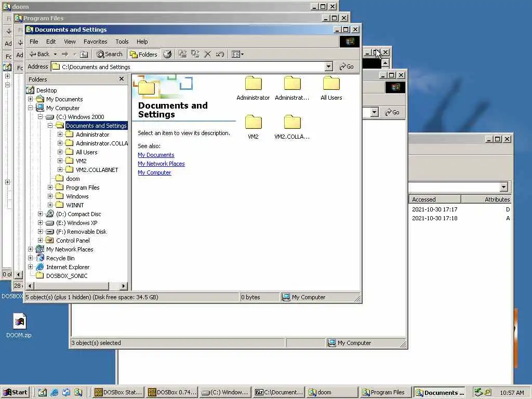The image size is (532, 399).
Task: Switch to Program Files taskbar button
Action: (x=385, y=392)
